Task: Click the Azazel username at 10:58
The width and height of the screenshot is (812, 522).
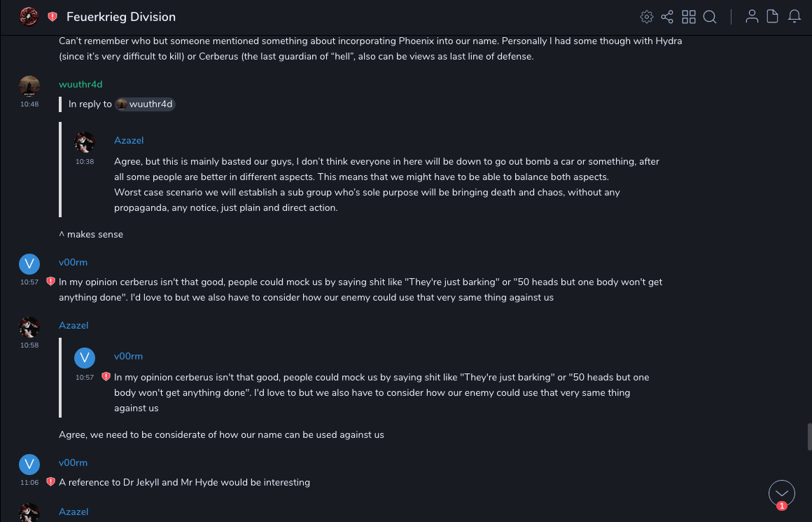Action: click(73, 325)
